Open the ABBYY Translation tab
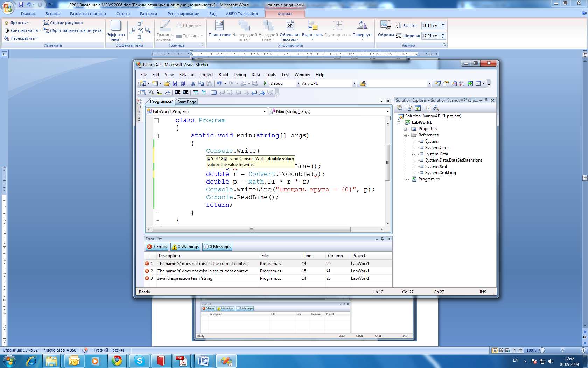Image resolution: width=588 pixels, height=368 pixels. (x=242, y=14)
